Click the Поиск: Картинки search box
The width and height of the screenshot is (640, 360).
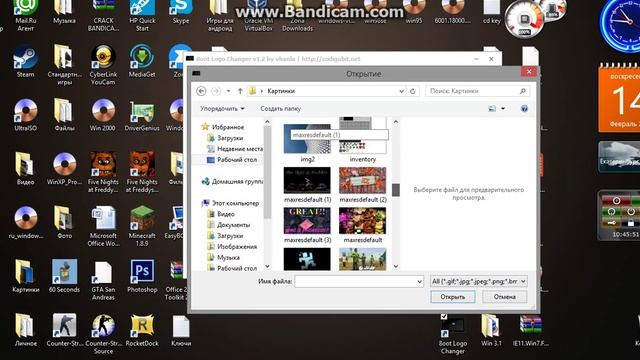coord(477,91)
